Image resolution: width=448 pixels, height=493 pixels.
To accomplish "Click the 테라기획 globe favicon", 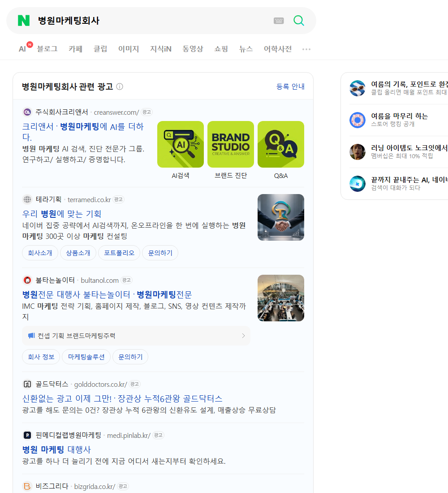I will click(27, 199).
